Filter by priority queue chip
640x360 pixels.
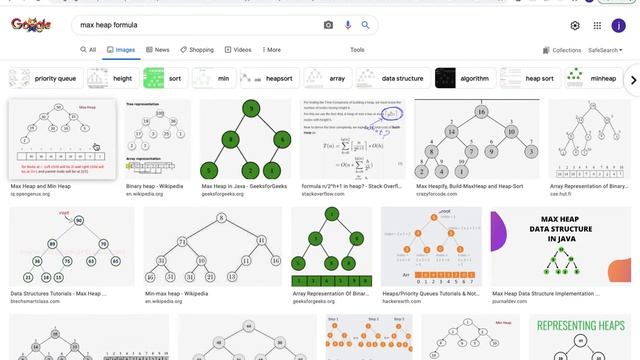[x=46, y=78]
